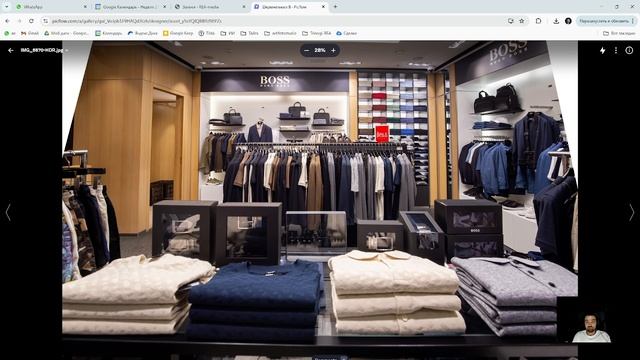The image size is (640, 360).
Task: Click the 28% zoom level value
Action: (320, 50)
